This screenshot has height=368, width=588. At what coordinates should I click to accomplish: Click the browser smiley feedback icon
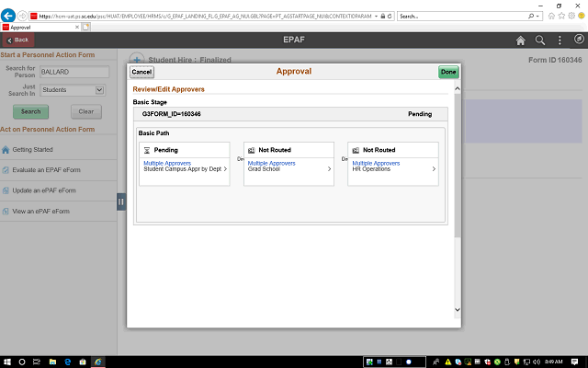click(582, 16)
